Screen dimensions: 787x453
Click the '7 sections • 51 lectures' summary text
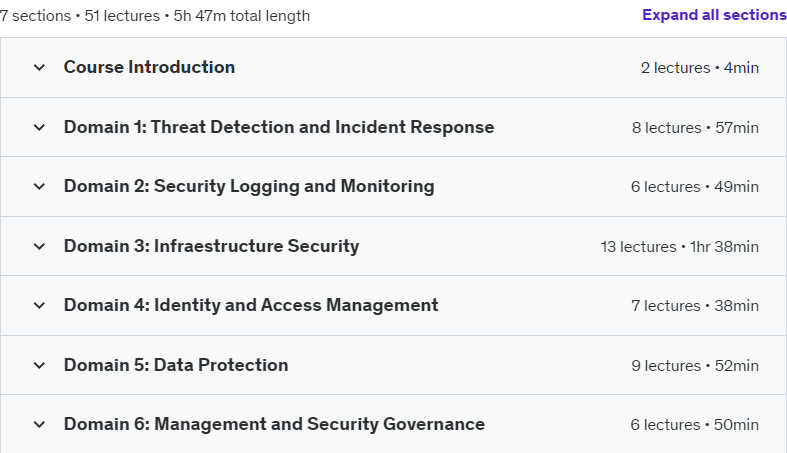[80, 16]
